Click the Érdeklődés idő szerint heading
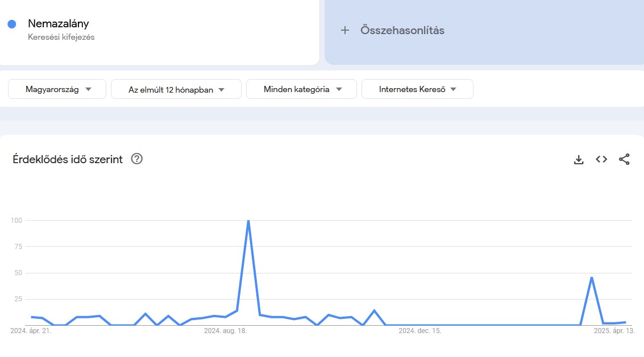This screenshot has height=357, width=644. click(x=68, y=160)
